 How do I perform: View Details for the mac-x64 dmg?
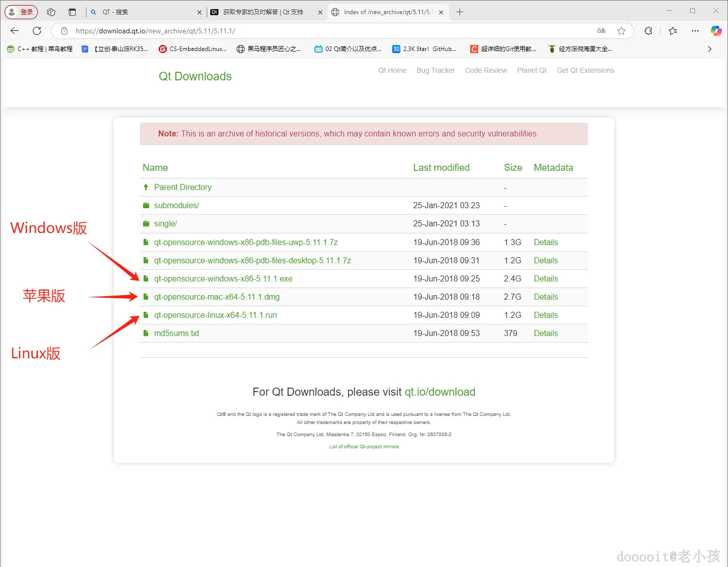(x=546, y=297)
